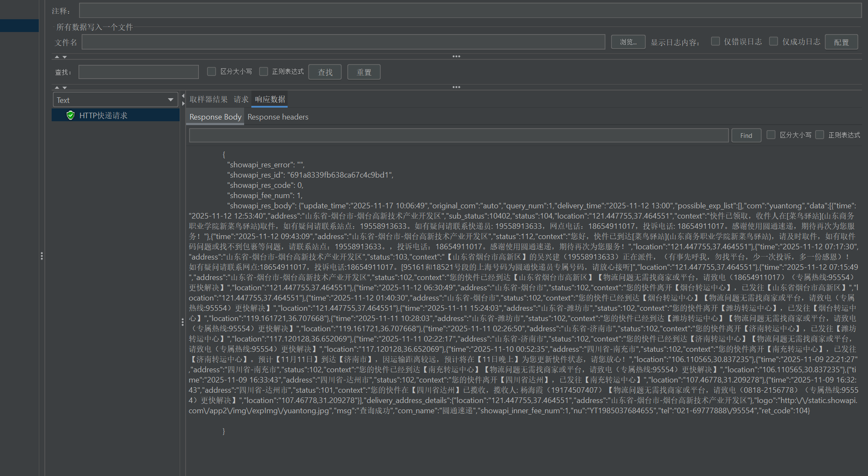The height and width of the screenshot is (476, 868).
Task: Click up arrow above the 查找 row
Action: point(57,57)
